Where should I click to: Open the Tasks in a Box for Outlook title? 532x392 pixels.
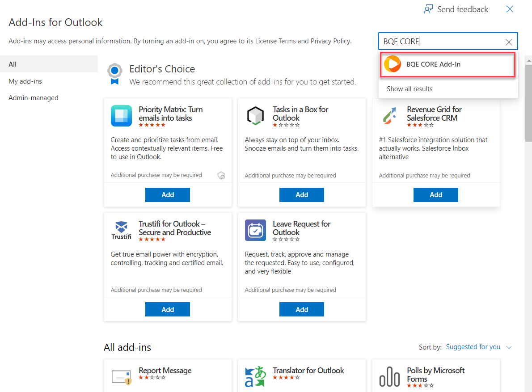pyautogui.click(x=300, y=114)
